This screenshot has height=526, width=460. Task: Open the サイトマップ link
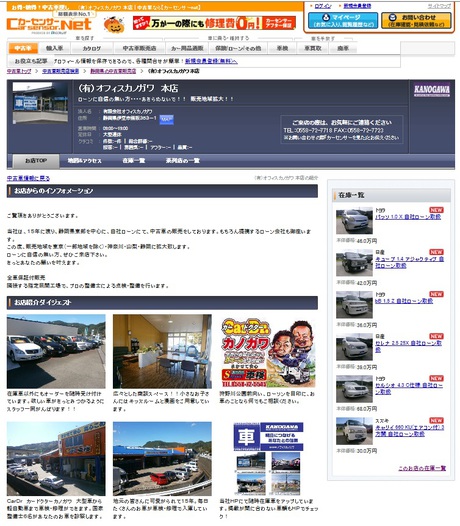440,6
